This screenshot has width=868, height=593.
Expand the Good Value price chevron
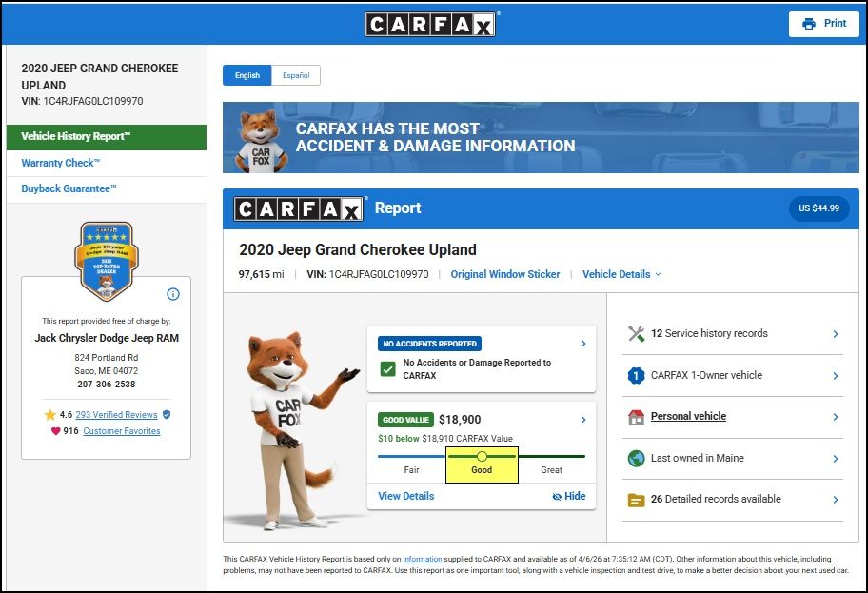(x=582, y=420)
